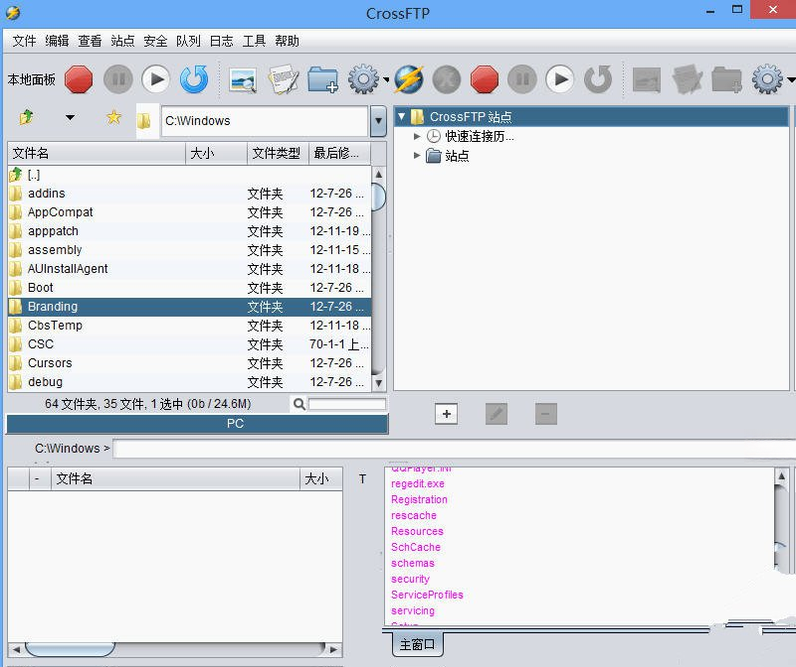Open the history dropdown arrow beside up icon
796x667 pixels.
[x=70, y=118]
